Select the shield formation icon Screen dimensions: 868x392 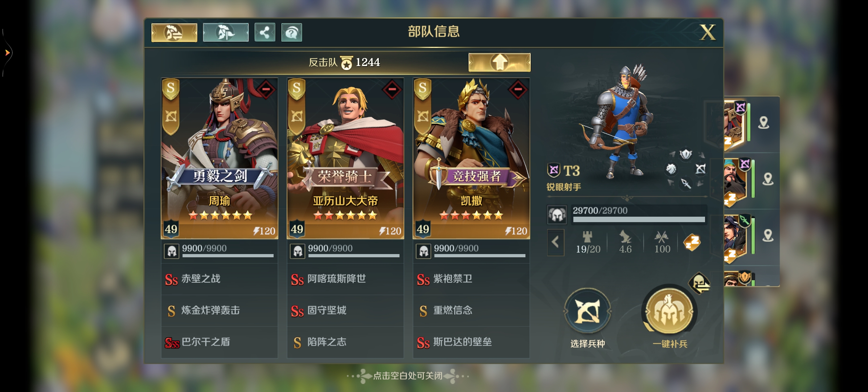coord(685,155)
